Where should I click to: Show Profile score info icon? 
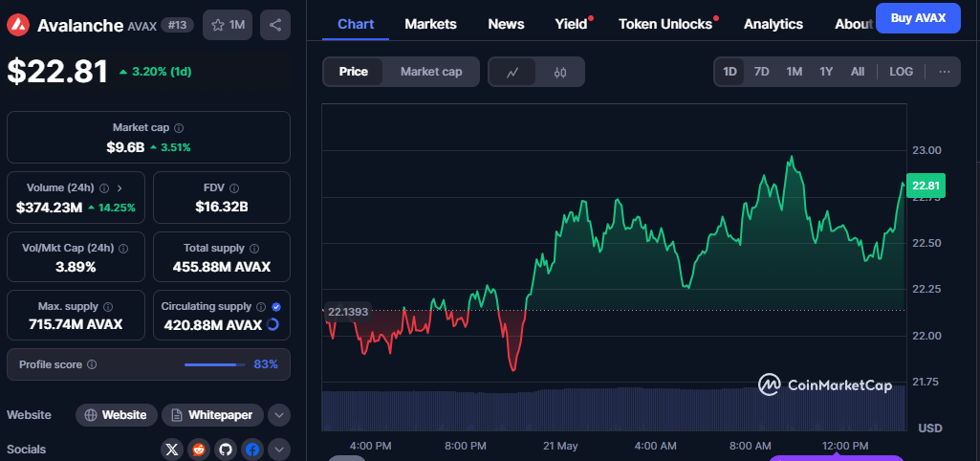tap(92, 364)
